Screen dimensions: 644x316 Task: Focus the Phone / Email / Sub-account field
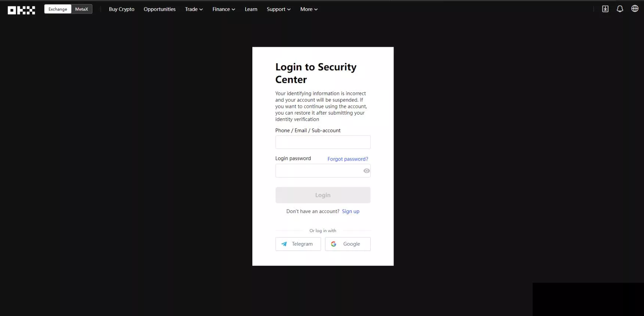tap(323, 142)
